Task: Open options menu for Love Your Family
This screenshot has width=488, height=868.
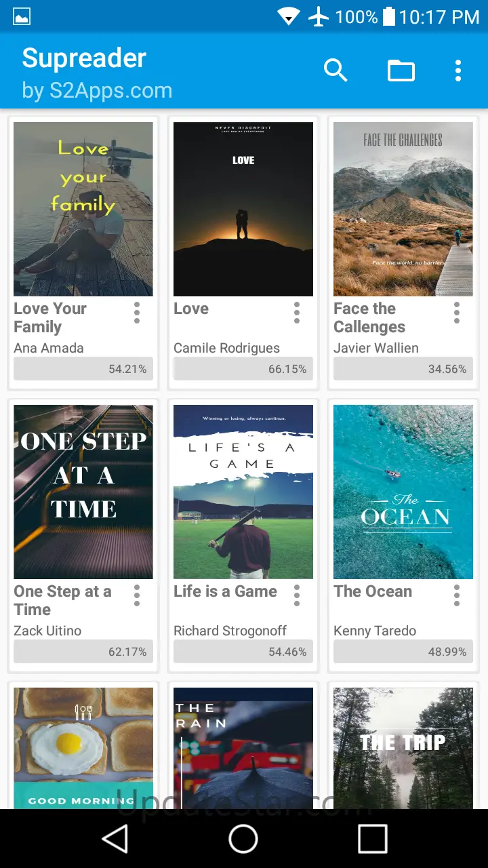Action: pos(137,313)
